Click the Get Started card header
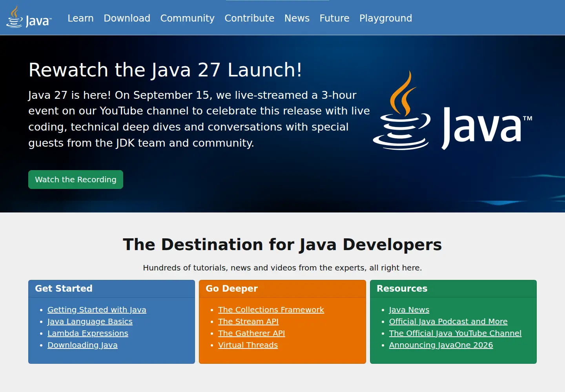565x392 pixels. click(111, 289)
